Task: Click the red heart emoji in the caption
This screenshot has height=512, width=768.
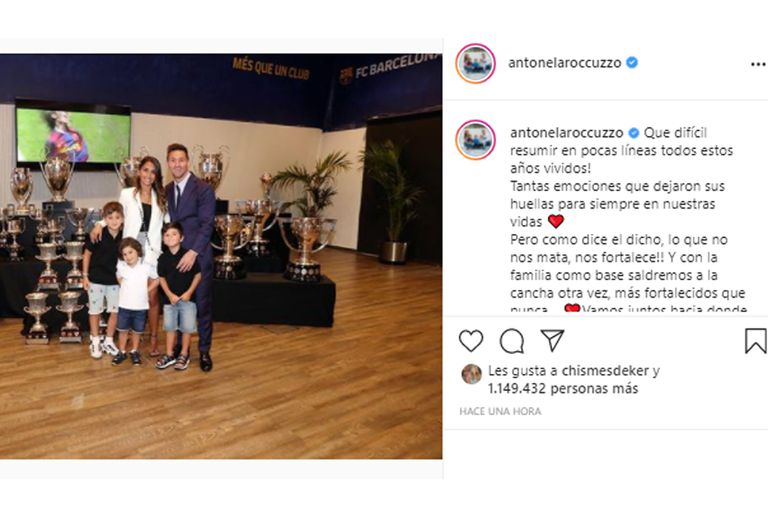Action: 555,221
